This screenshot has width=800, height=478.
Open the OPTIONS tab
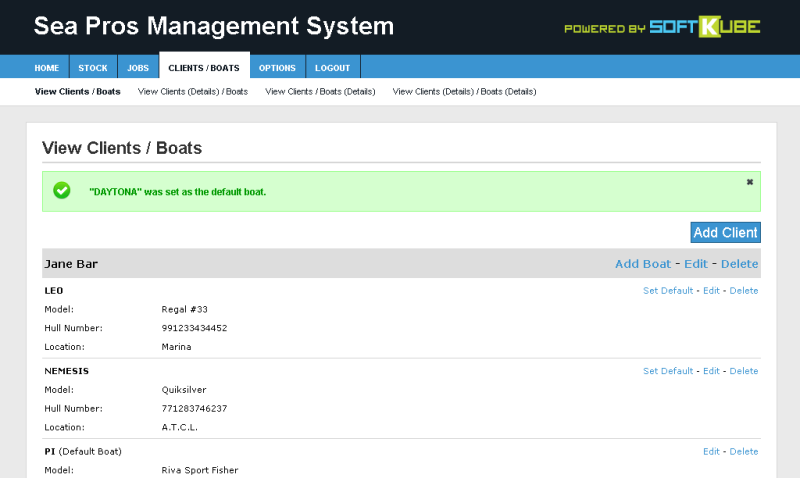coord(277,67)
